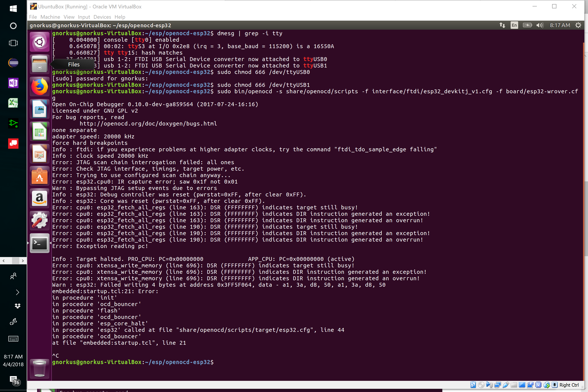
Task: Open the touch keyboard tray icon
Action: [13, 339]
